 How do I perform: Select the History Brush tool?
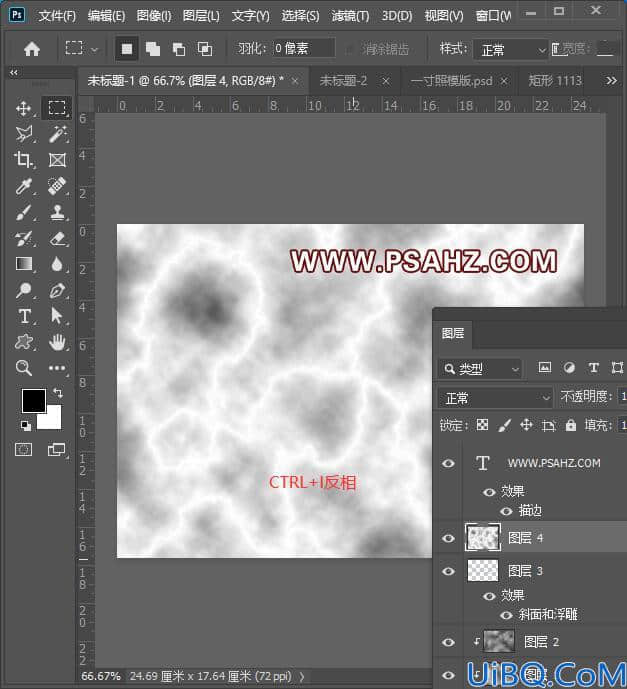tap(23, 239)
